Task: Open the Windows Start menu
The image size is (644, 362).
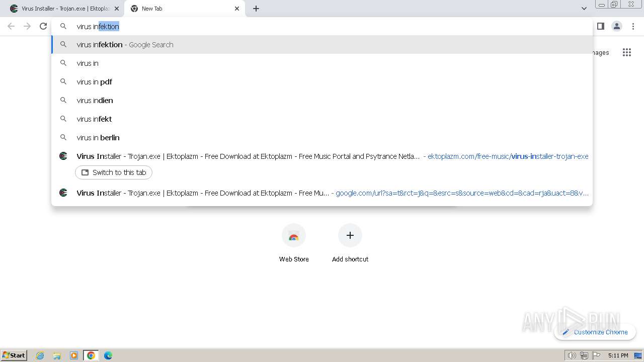Action: tap(14, 355)
